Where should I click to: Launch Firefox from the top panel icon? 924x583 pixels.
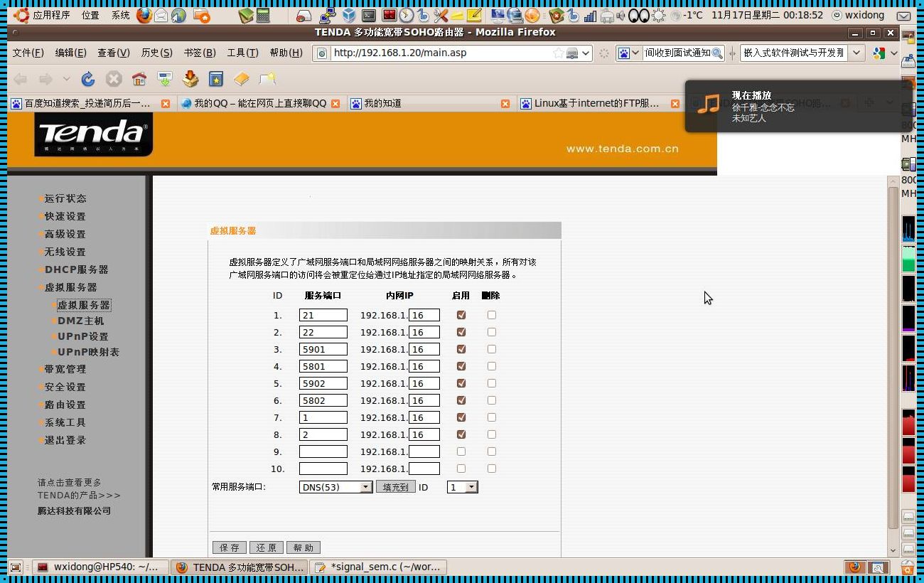[144, 15]
